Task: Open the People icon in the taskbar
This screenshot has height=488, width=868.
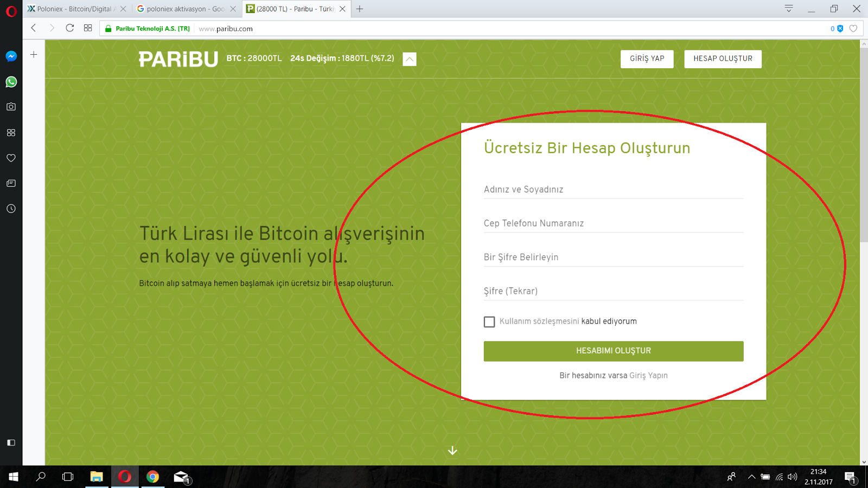Action: click(731, 477)
